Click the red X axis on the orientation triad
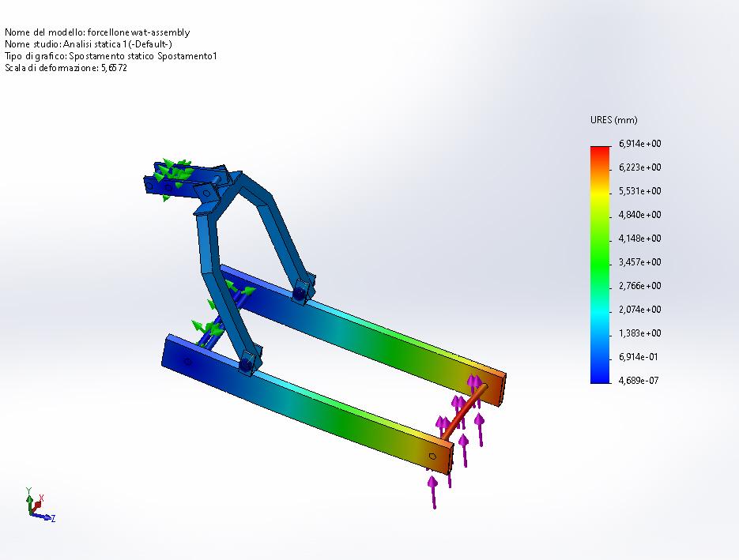This screenshot has width=739, height=560. tap(37, 504)
